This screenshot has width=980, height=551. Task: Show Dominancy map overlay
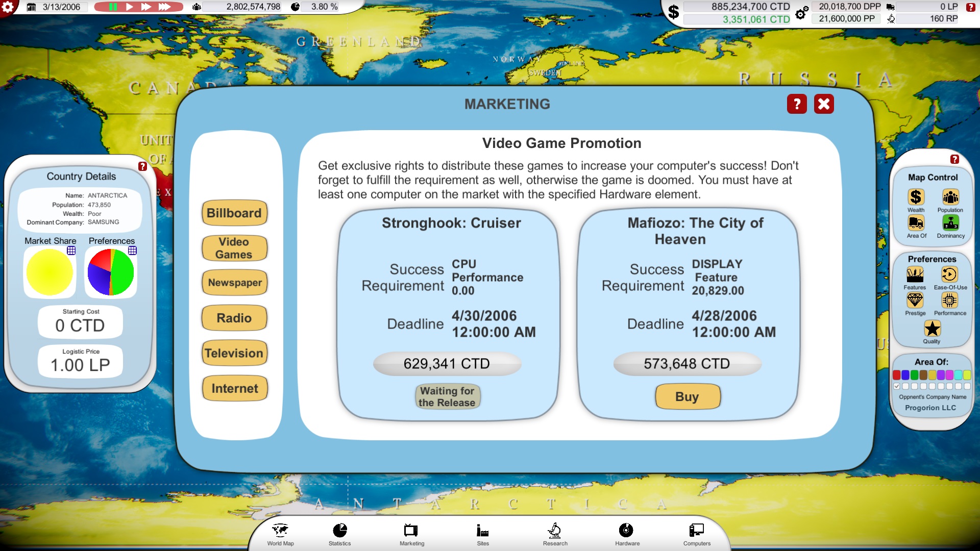tap(950, 224)
